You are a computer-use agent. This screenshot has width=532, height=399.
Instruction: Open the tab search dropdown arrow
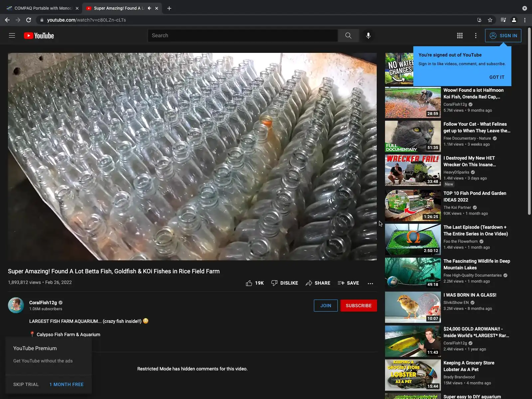(x=525, y=8)
